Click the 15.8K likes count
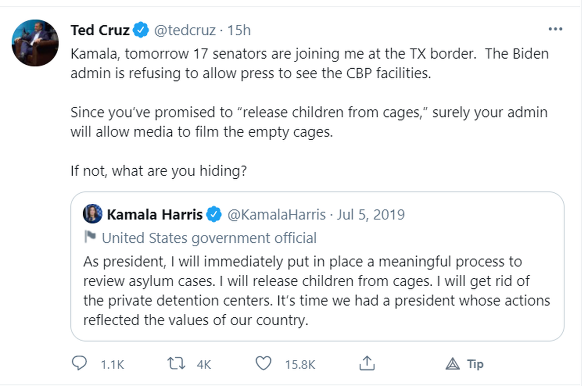 [x=300, y=365]
